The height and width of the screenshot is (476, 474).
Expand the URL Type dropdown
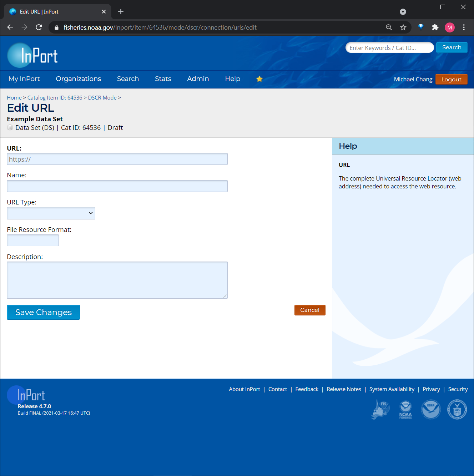point(51,213)
